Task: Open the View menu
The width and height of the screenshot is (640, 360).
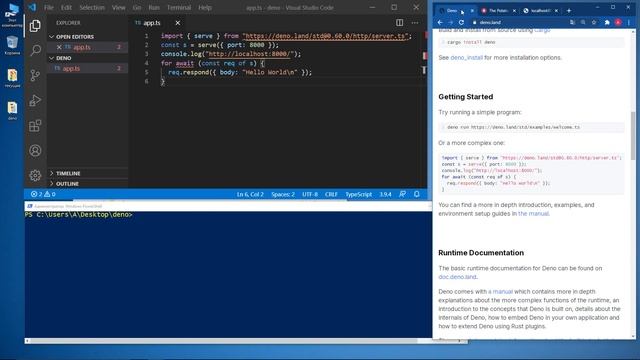Action: tap(119, 7)
